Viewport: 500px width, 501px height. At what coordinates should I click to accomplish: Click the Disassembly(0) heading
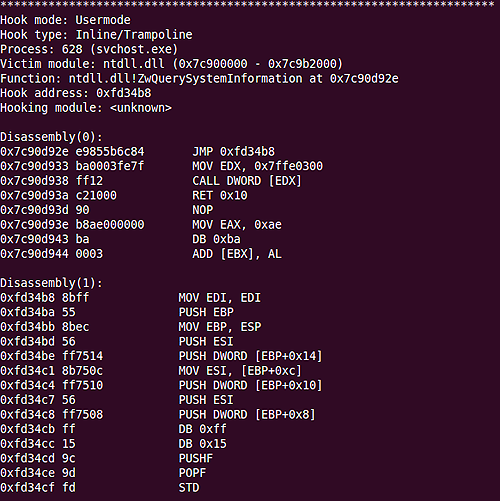pos(51,137)
